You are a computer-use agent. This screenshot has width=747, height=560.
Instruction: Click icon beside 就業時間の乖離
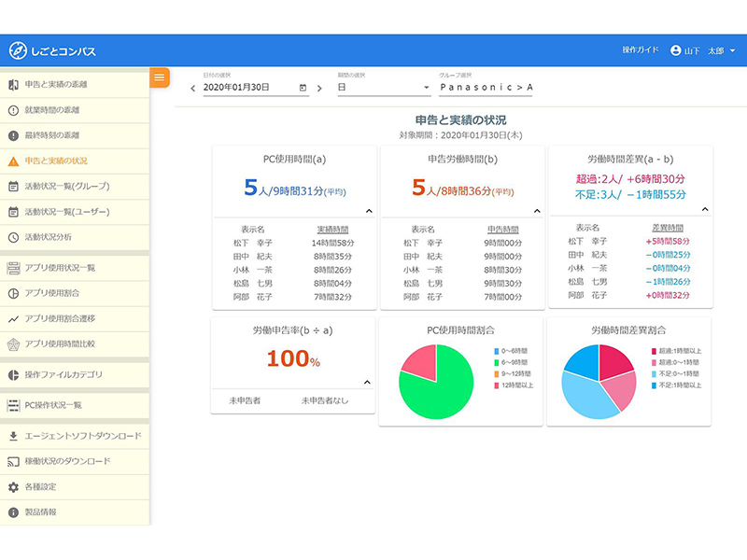click(13, 110)
